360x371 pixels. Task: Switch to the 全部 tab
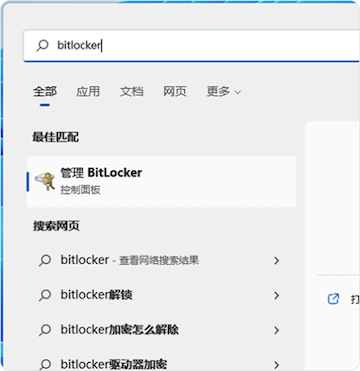(x=45, y=91)
